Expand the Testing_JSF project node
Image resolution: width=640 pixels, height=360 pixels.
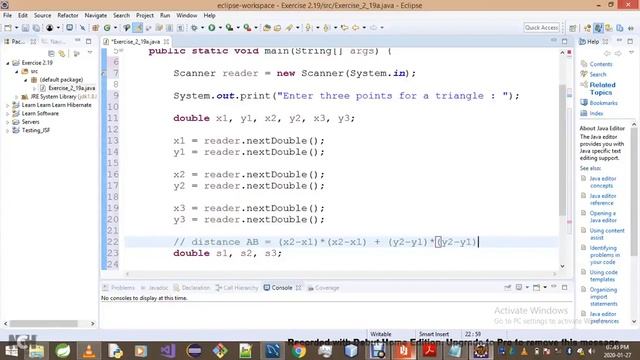[x=7, y=131]
